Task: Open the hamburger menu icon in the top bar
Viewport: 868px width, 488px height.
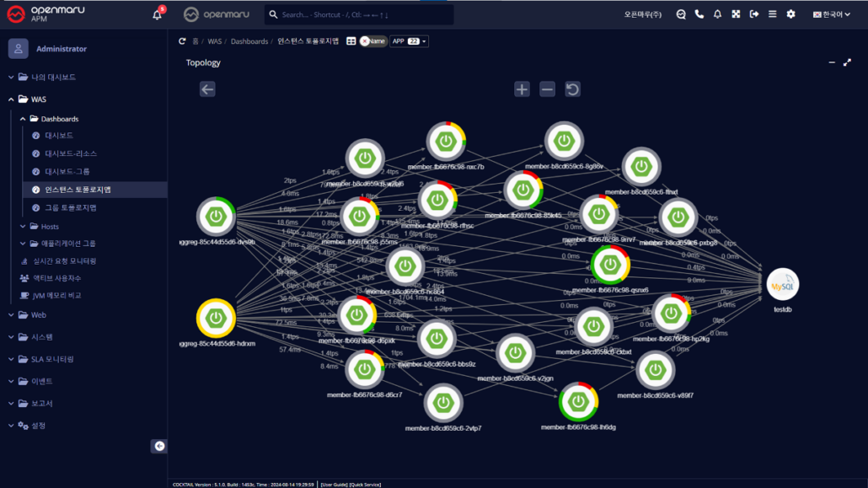Action: (x=773, y=13)
